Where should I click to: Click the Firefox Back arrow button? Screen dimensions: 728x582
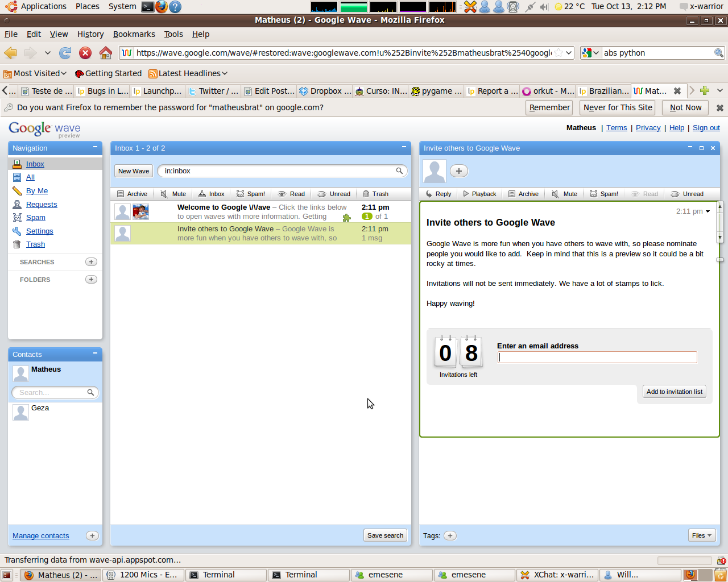pos(10,53)
